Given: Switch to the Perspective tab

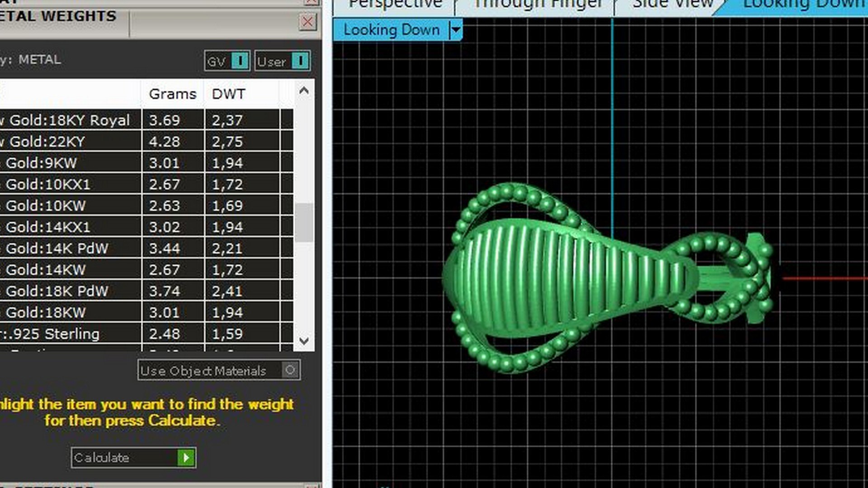Looking at the screenshot, I should pos(396,5).
